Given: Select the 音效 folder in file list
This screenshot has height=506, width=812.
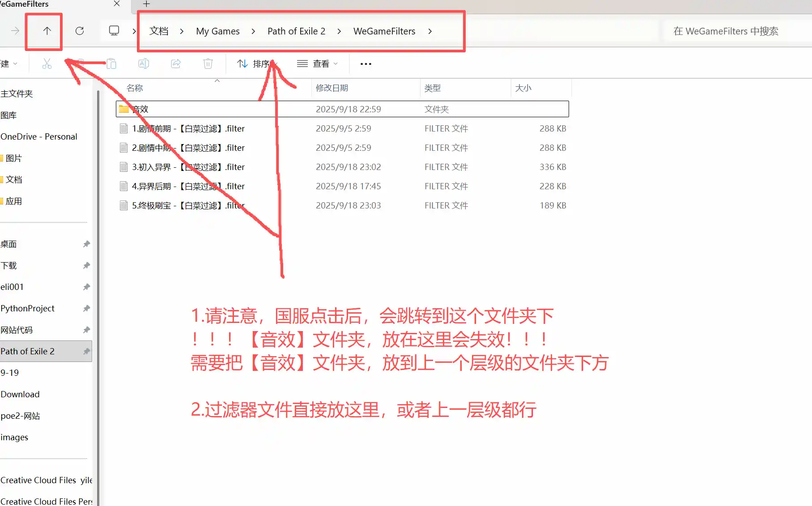Looking at the screenshot, I should point(140,109).
